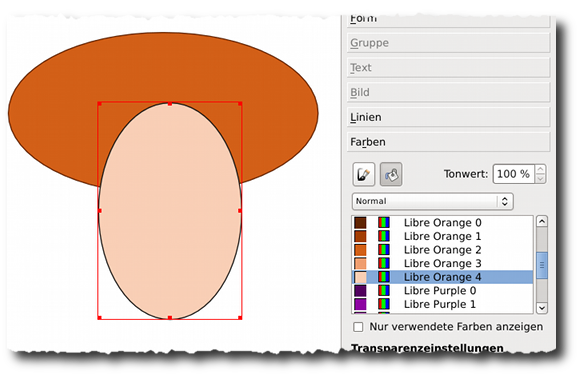The image size is (579, 378).
Task: Select the Libre Orange 2 list row
Action: click(442, 250)
